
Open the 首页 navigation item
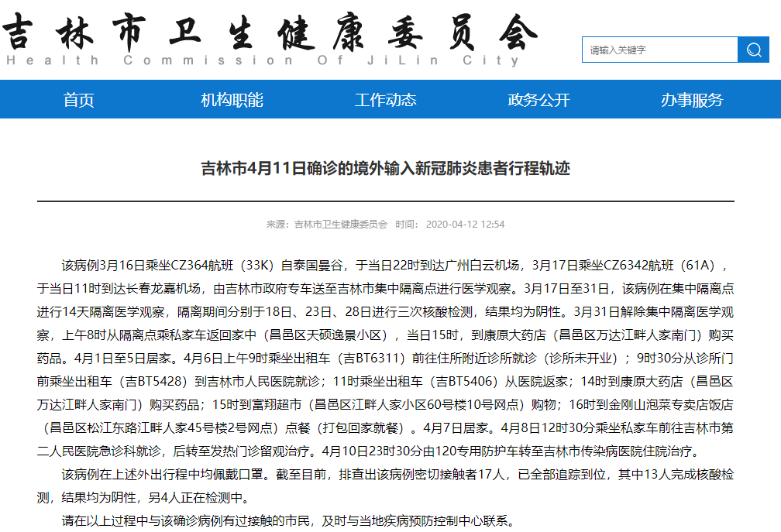tap(79, 100)
